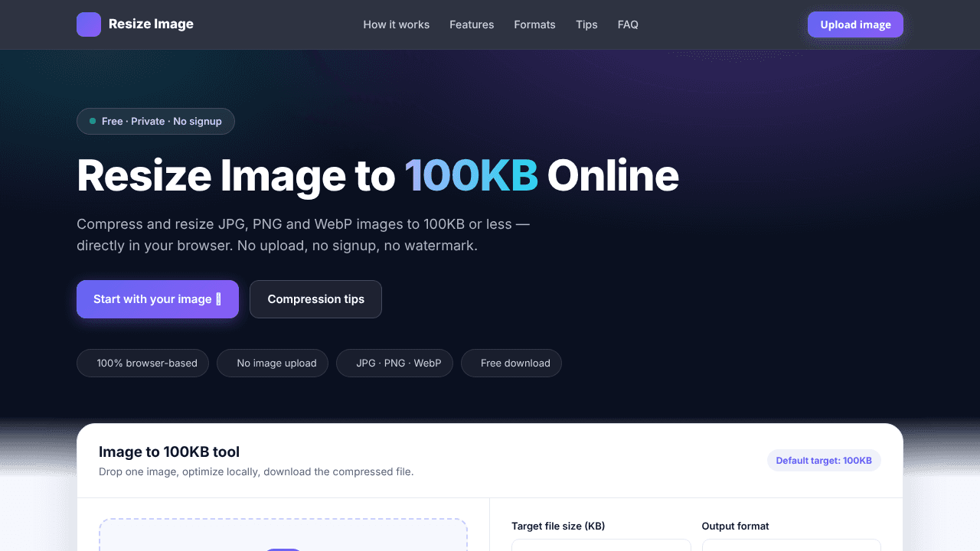Click the JPG · PNG · WebP pill
Viewport: 980px width, 551px height.
coord(394,363)
